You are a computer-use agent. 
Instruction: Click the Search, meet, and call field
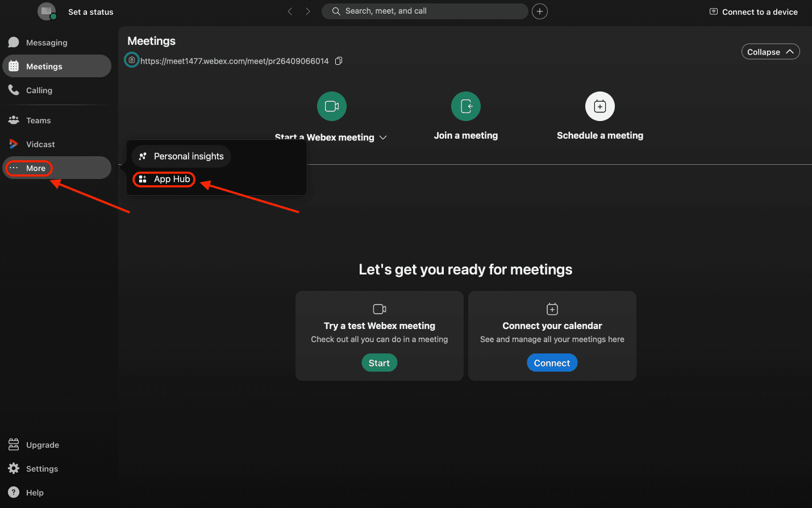tap(426, 11)
